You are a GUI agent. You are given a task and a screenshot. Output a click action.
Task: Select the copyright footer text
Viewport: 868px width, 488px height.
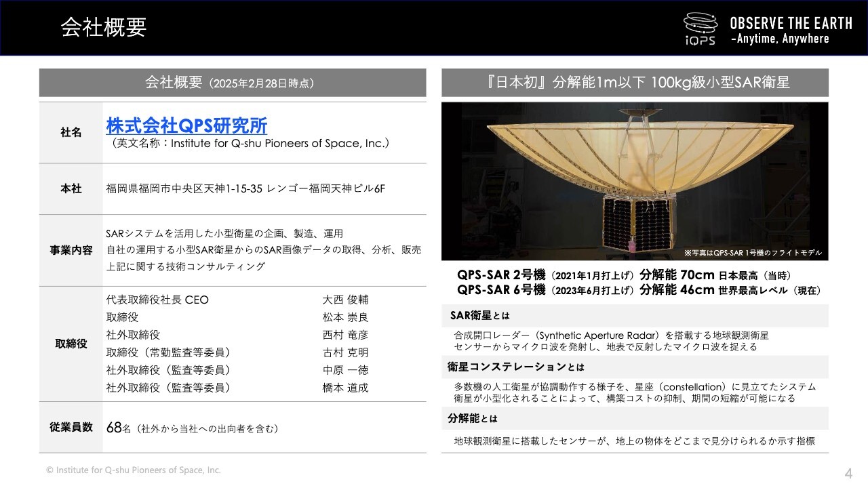133,470
